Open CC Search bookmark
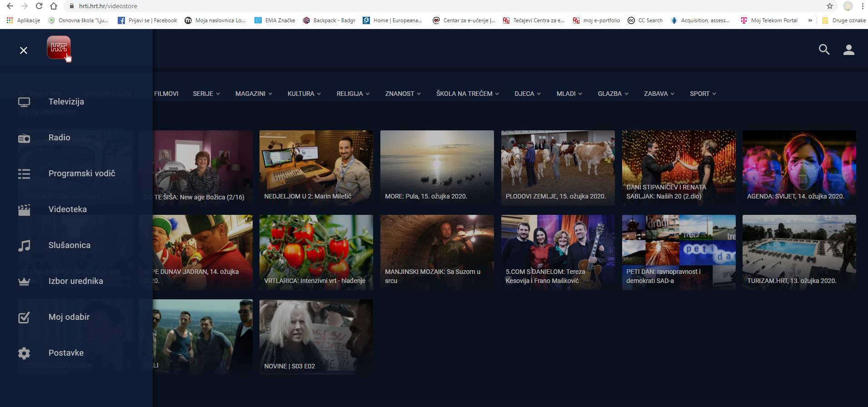 click(x=645, y=20)
